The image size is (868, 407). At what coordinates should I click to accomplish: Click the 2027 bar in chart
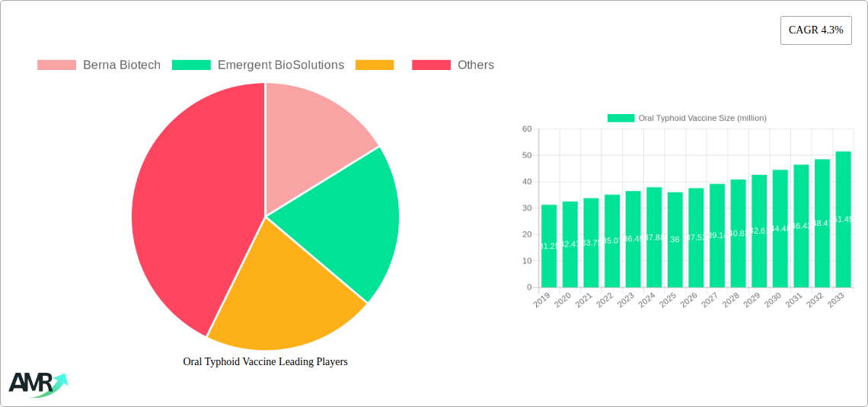pos(717,236)
